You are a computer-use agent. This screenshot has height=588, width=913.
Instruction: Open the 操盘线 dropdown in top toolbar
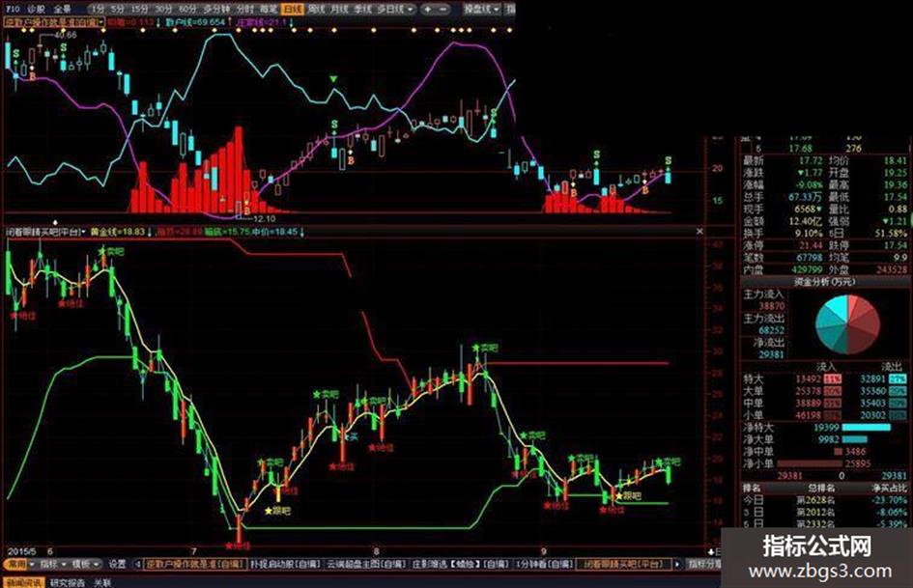click(482, 10)
